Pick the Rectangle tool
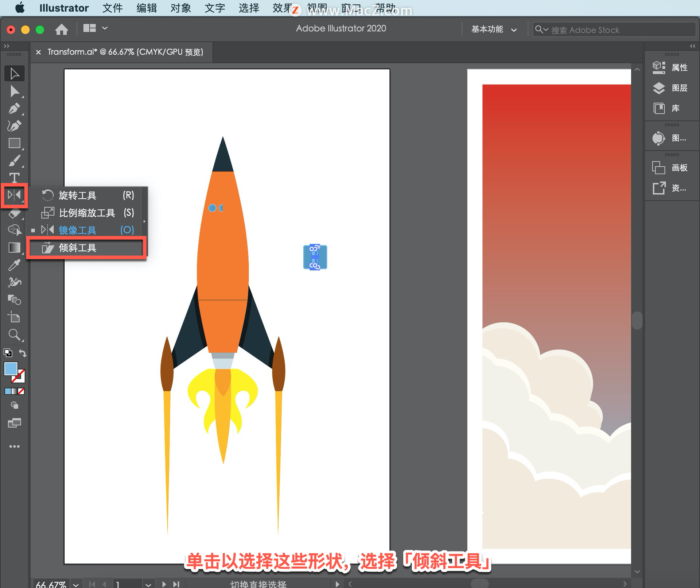This screenshot has height=588, width=700. pyautogui.click(x=14, y=143)
